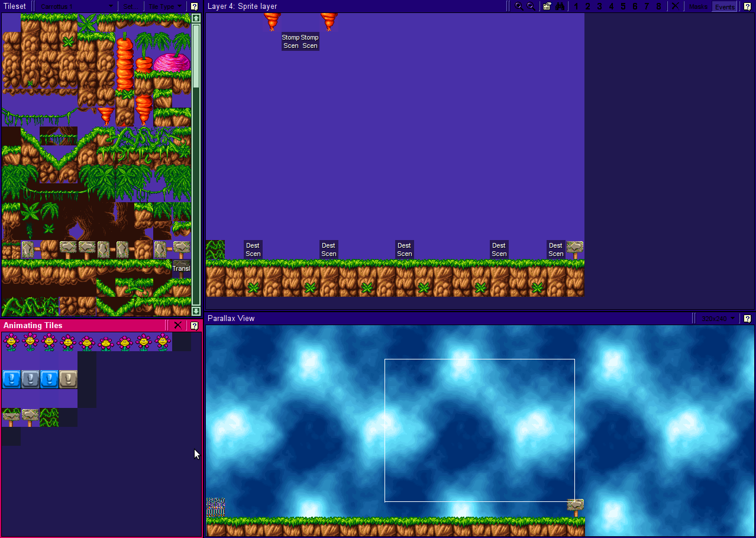
Task: Click the "Parallax View" title
Action: point(231,319)
